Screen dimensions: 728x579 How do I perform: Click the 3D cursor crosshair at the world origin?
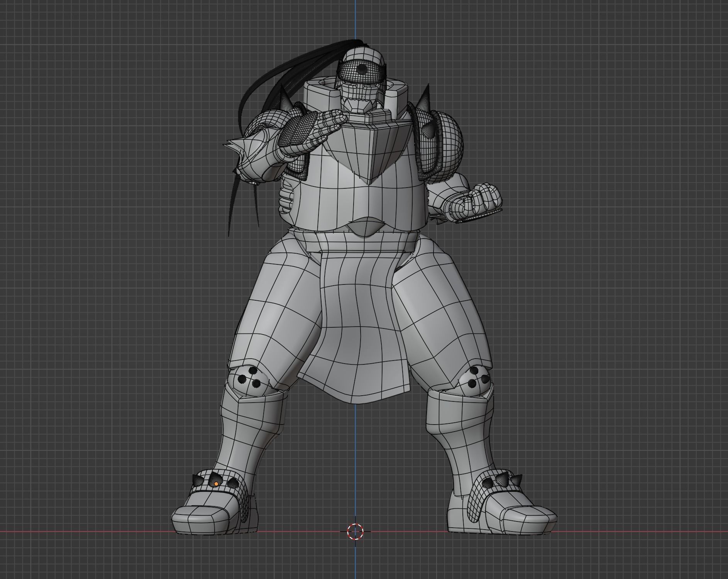355,532
